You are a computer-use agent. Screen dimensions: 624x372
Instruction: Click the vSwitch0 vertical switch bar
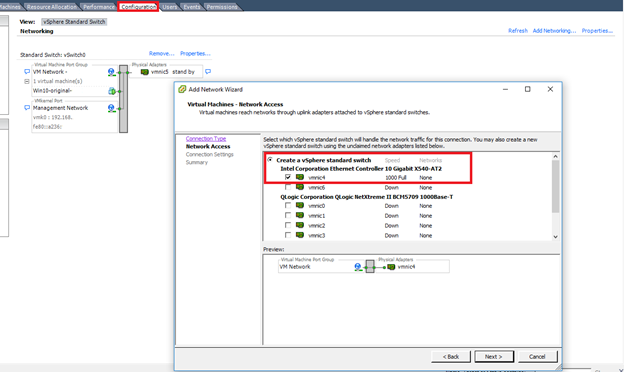123,99
